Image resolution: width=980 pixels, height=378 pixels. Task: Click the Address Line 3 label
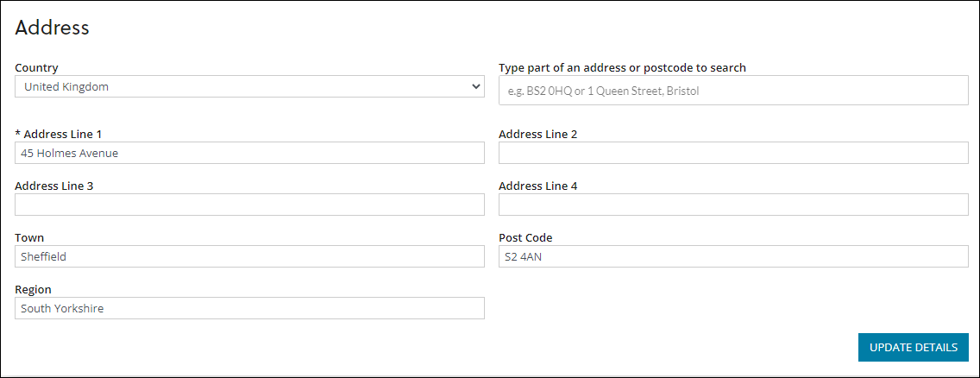point(53,186)
